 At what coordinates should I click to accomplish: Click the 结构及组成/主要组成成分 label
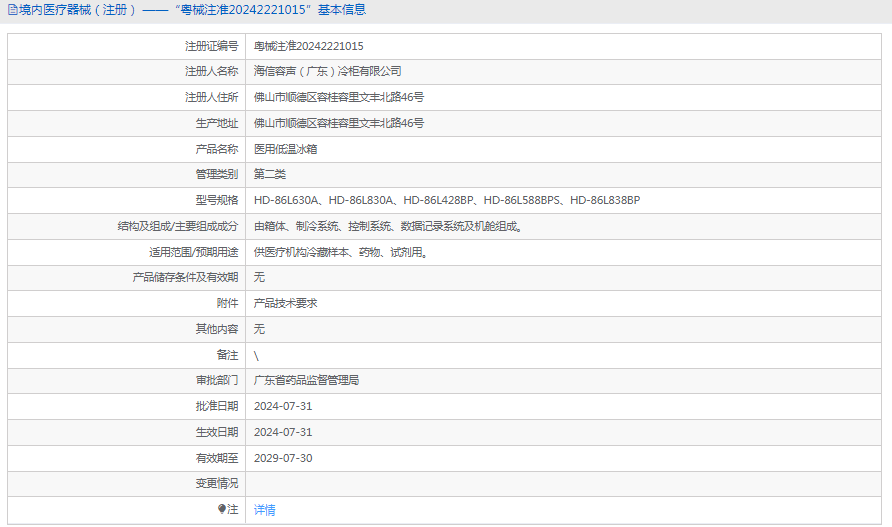(178, 227)
